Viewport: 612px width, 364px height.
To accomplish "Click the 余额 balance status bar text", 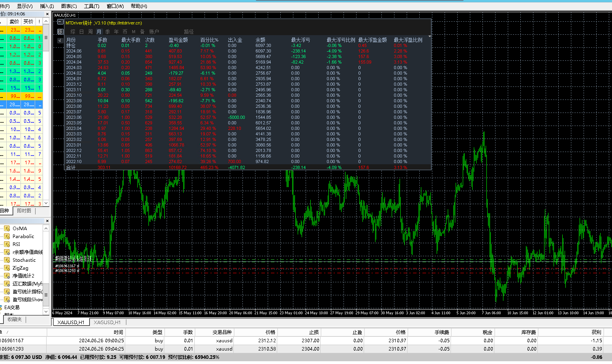I will (x=21, y=357).
